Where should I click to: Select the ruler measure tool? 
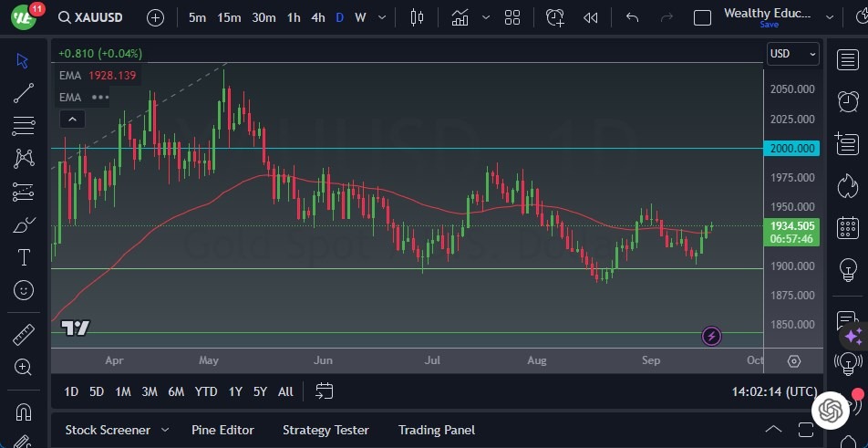24,334
